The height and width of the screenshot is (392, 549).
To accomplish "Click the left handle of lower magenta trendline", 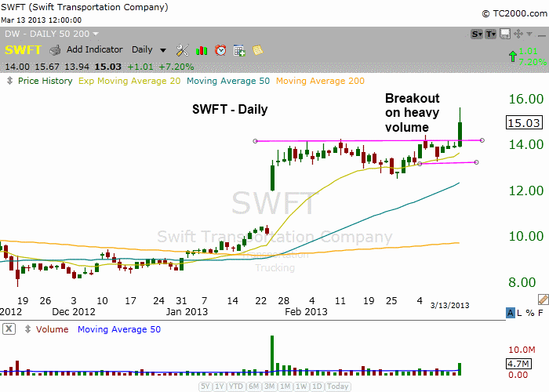I will (x=420, y=163).
